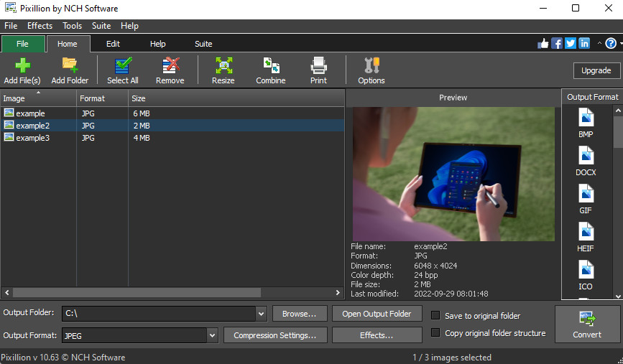Select the example3 file row
The height and width of the screenshot is (364, 623).
tap(172, 138)
